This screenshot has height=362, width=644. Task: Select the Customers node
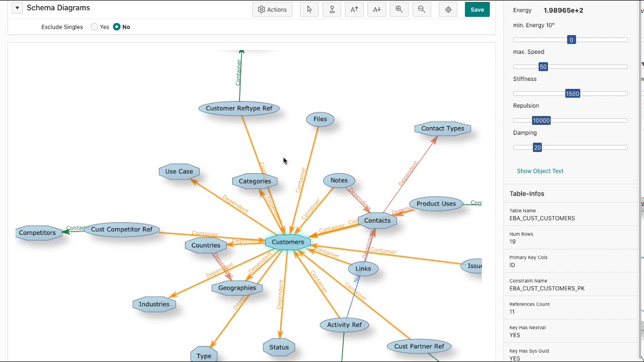[288, 242]
